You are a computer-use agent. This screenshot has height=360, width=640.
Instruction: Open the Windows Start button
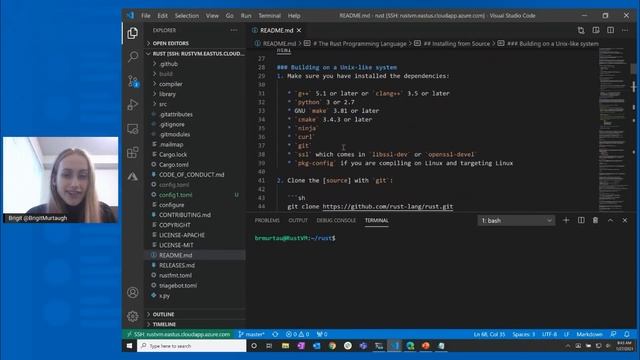(129, 346)
